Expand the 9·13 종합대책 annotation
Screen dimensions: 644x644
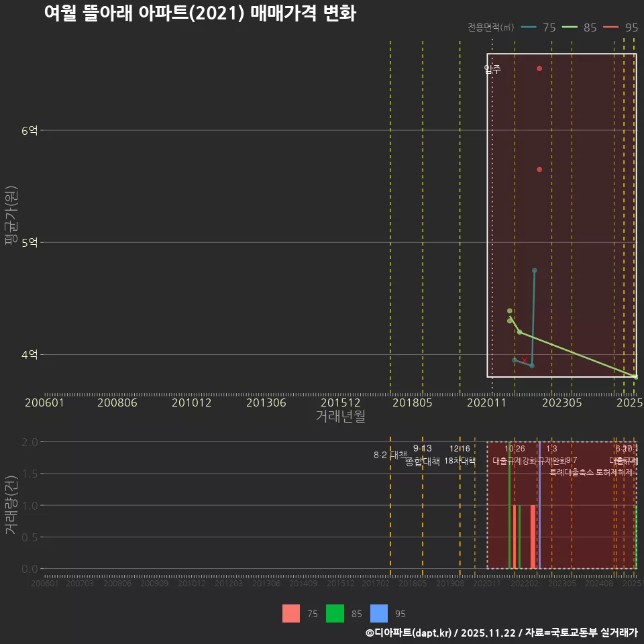point(421,455)
